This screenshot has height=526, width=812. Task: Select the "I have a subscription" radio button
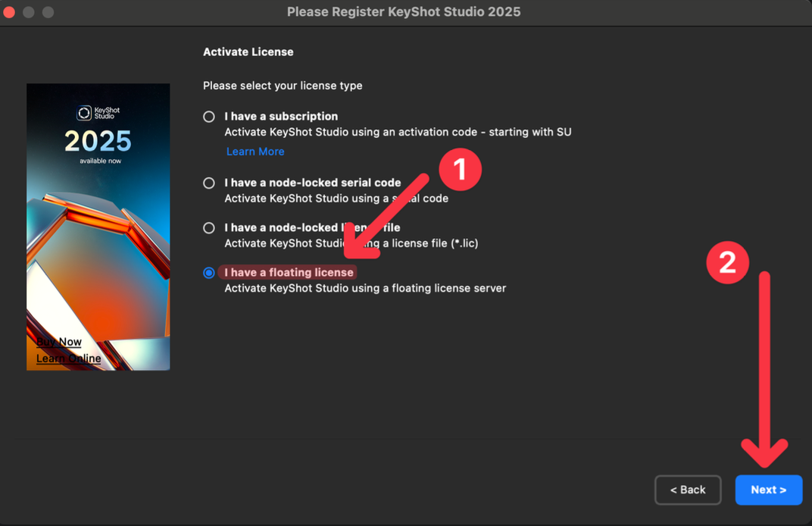(209, 117)
